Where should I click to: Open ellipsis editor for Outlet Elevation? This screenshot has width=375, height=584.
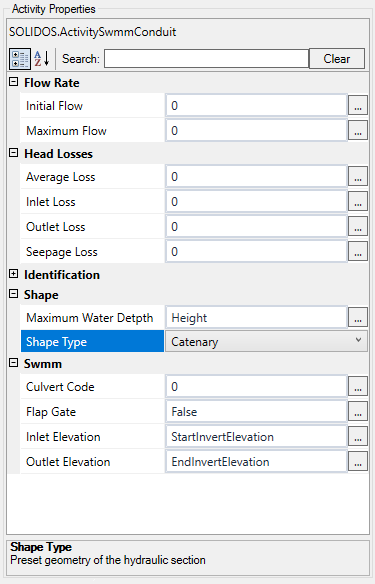(358, 461)
